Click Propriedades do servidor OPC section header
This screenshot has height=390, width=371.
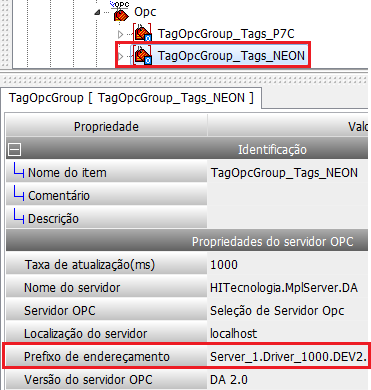pos(187,241)
